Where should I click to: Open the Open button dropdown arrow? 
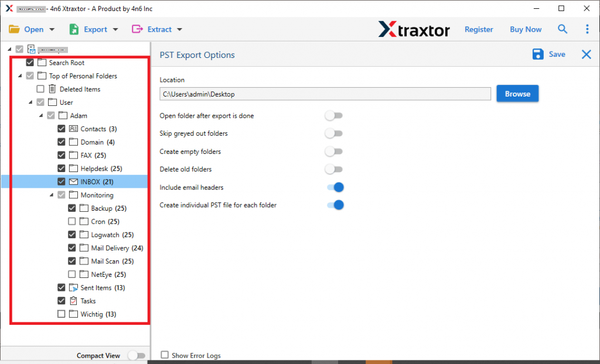pyautogui.click(x=52, y=29)
